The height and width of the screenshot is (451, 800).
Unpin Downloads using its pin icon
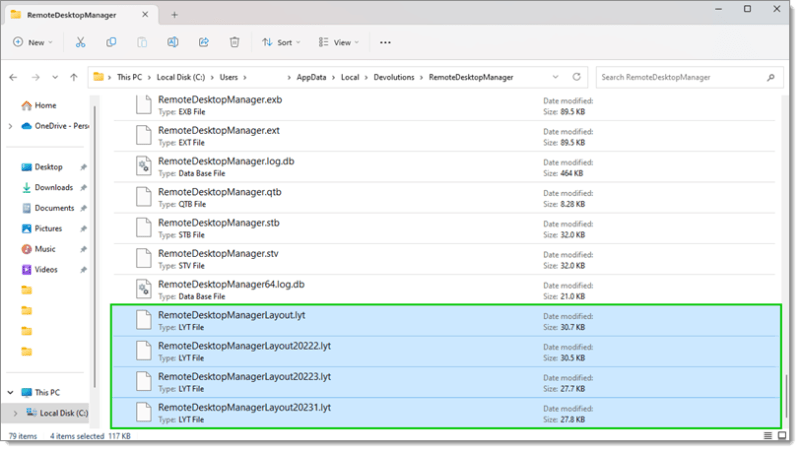tap(84, 188)
